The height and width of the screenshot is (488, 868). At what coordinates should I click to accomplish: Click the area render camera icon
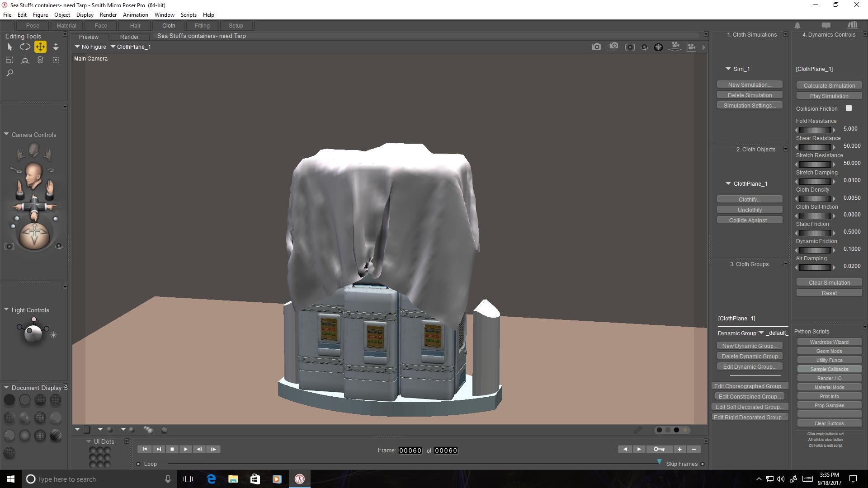[613, 47]
